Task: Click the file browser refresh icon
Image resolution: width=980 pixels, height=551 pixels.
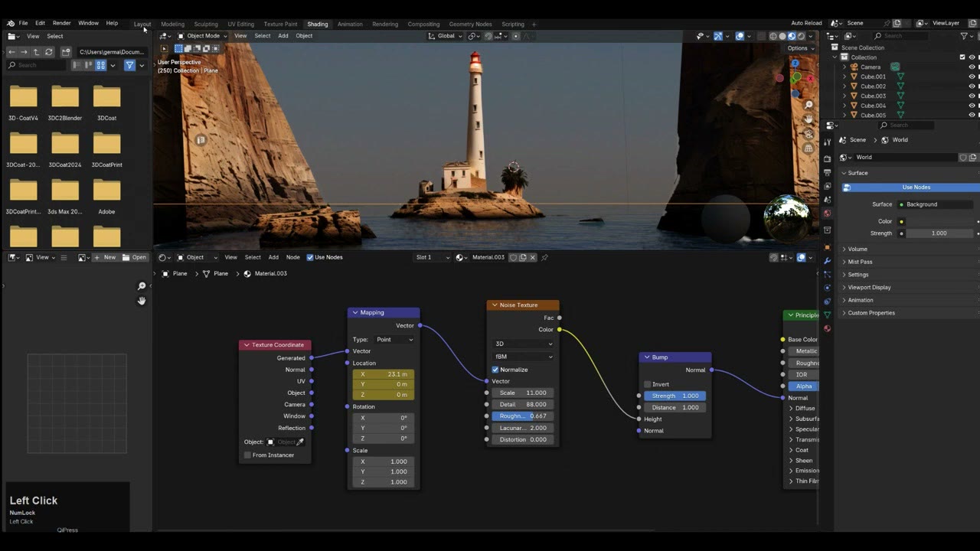Action: tap(49, 52)
